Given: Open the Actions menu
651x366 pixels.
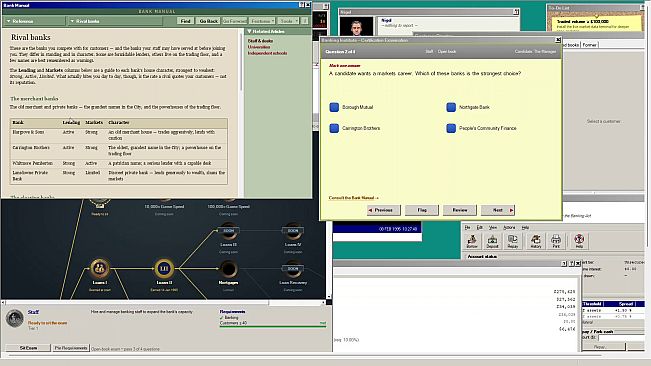Looking at the screenshot, I should [x=509, y=227].
